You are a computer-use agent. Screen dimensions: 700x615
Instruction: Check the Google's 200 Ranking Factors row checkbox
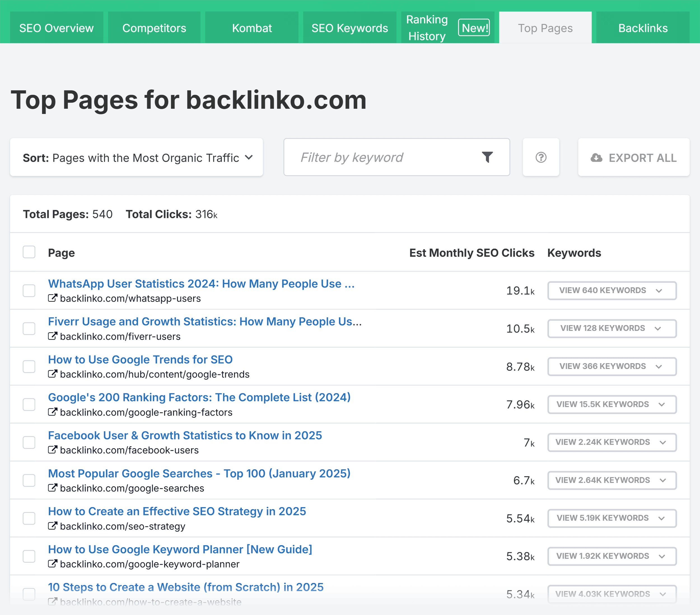point(29,404)
